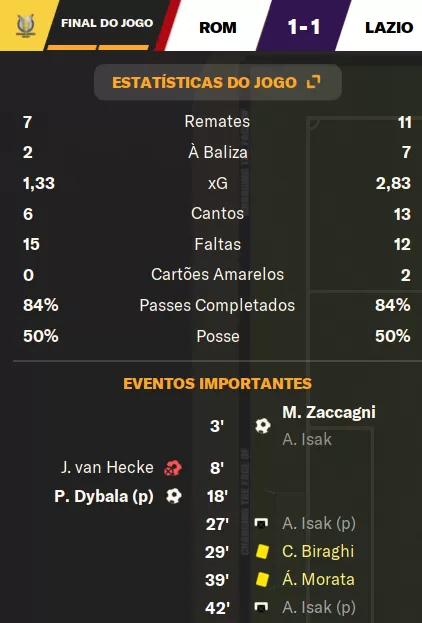Open the Estatísticas do Jogo panel button
This screenshot has width=422, height=623.
pyautogui.click(x=218, y=82)
